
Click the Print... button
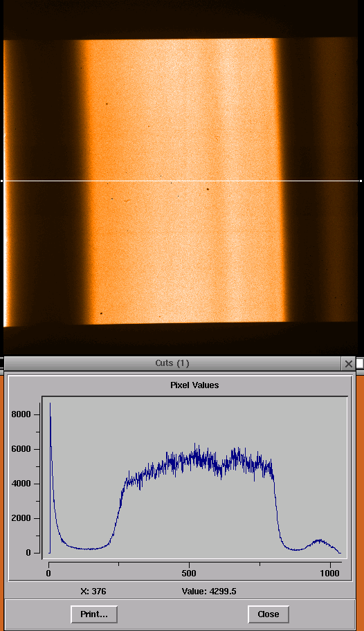pos(94,614)
